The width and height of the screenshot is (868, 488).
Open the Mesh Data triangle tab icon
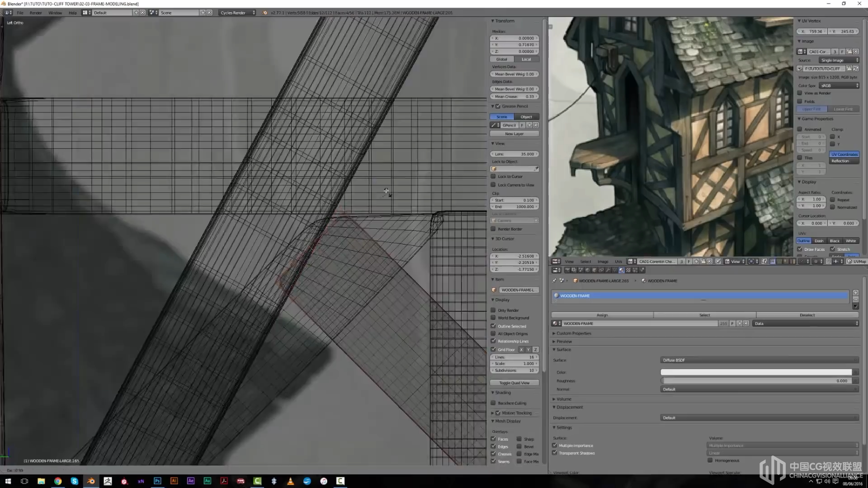pos(615,270)
